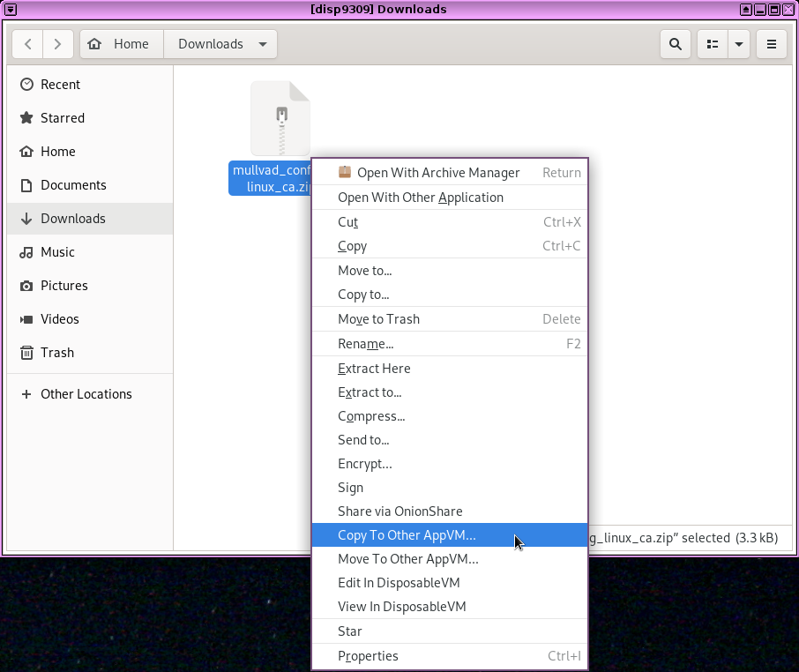The width and height of the screenshot is (799, 672).
Task: Click the Documents icon in the sidebar
Action: [x=26, y=185]
